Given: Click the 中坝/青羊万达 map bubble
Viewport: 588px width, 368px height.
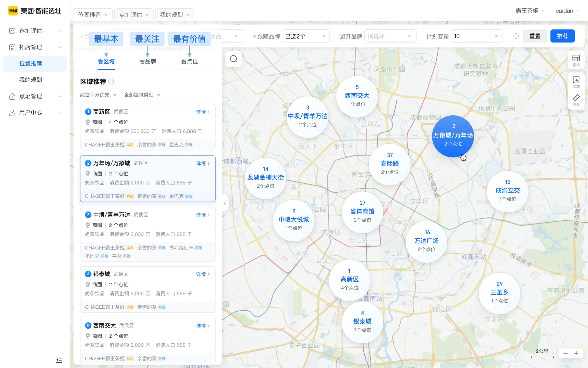Looking at the screenshot, I should pos(307,117).
